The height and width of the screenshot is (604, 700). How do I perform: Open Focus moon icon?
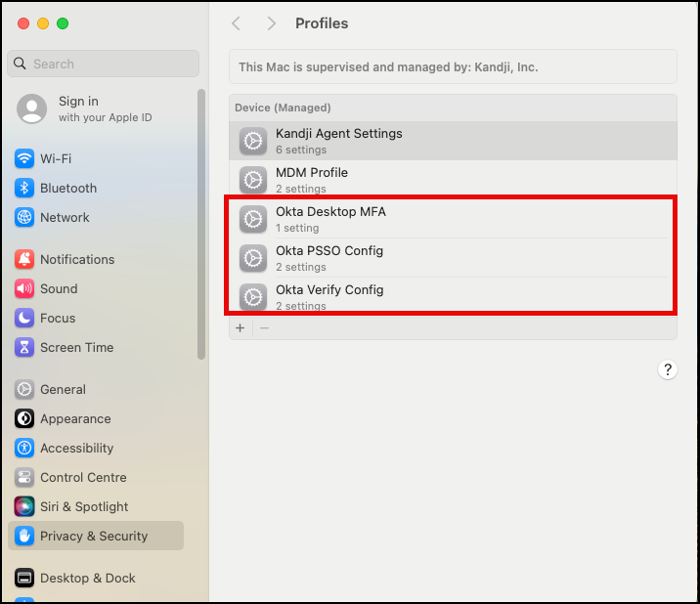tap(24, 318)
